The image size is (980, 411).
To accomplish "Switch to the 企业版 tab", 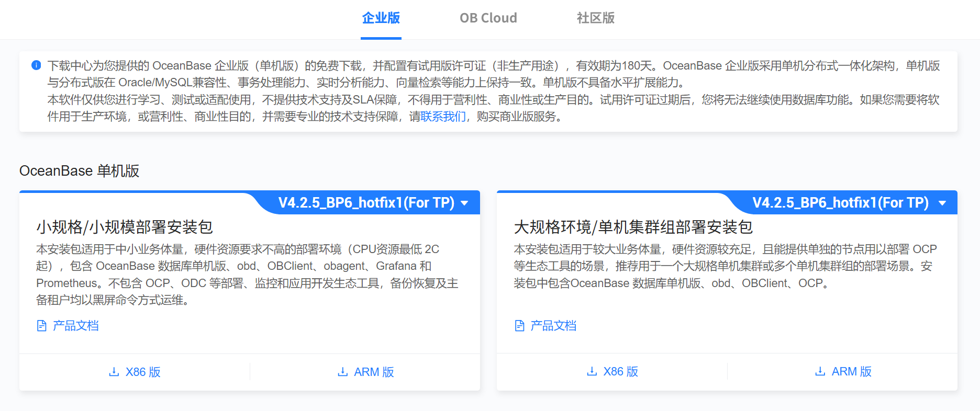I will tap(381, 18).
